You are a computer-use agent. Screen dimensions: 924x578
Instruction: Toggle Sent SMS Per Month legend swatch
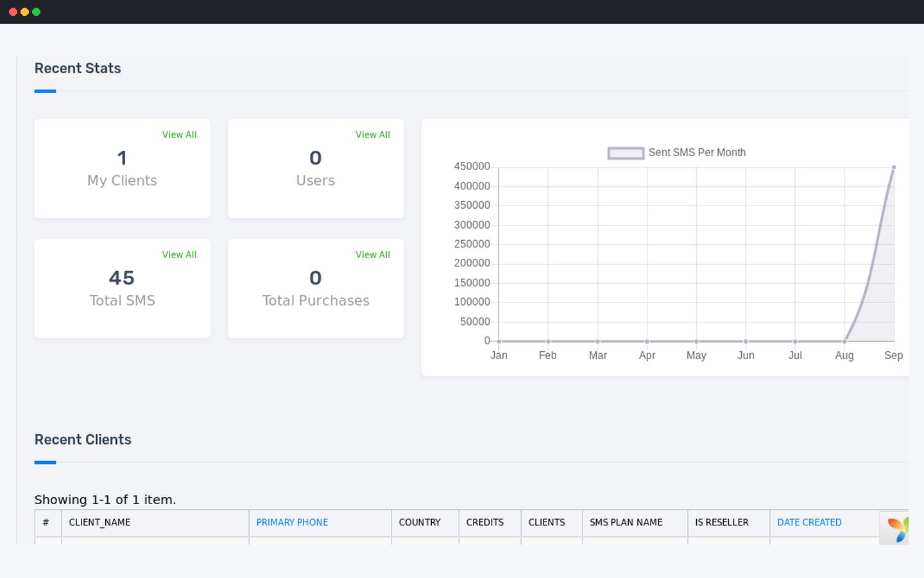[x=626, y=153]
